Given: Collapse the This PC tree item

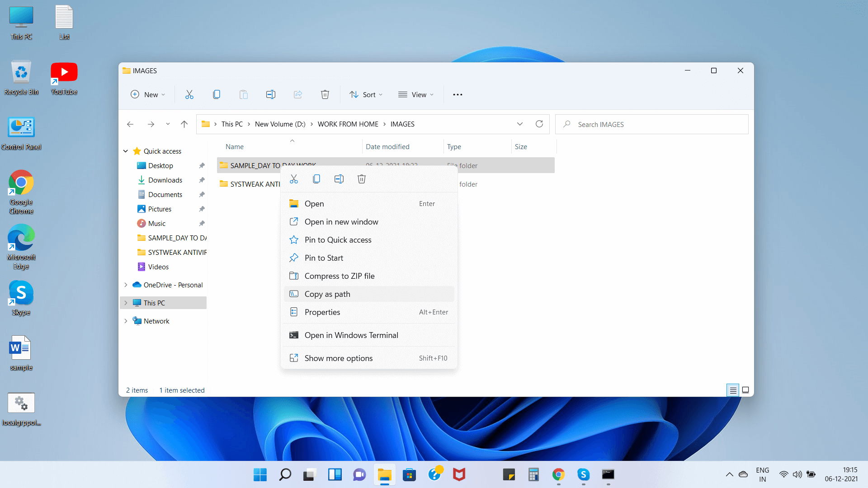Looking at the screenshot, I should coord(126,303).
